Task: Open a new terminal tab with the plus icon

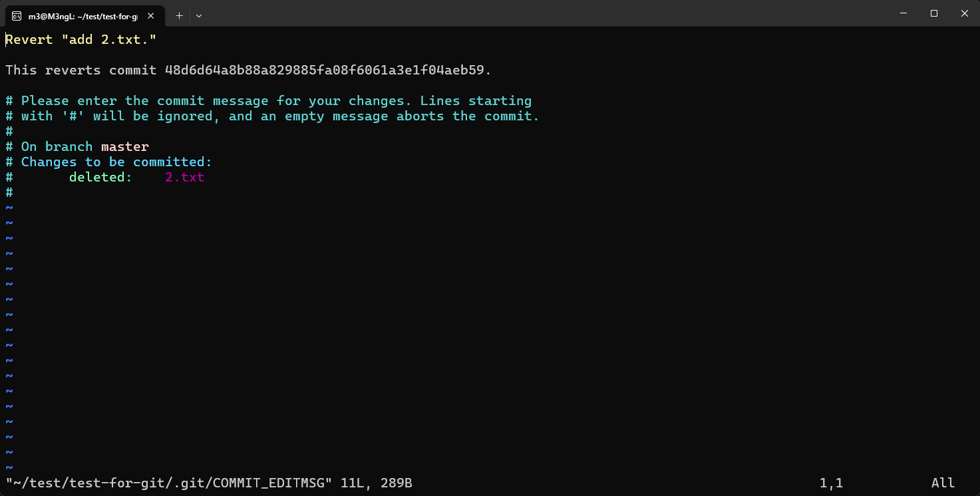Action: coord(178,15)
